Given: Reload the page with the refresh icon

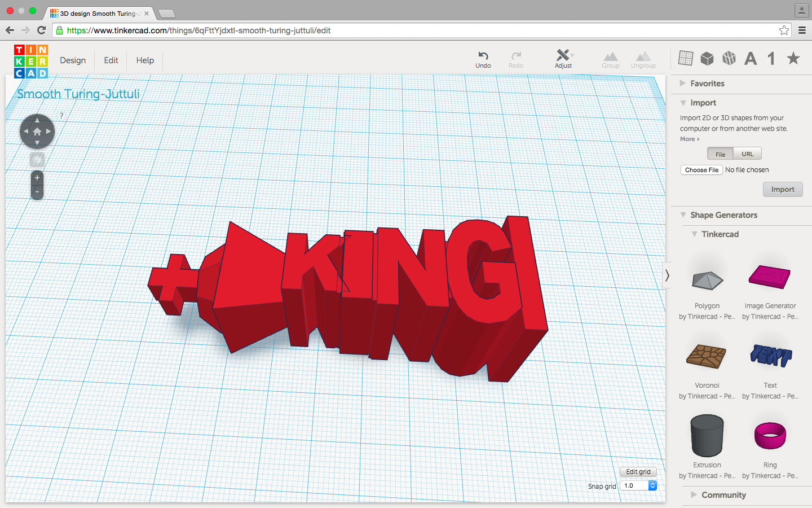Looking at the screenshot, I should click(x=41, y=30).
